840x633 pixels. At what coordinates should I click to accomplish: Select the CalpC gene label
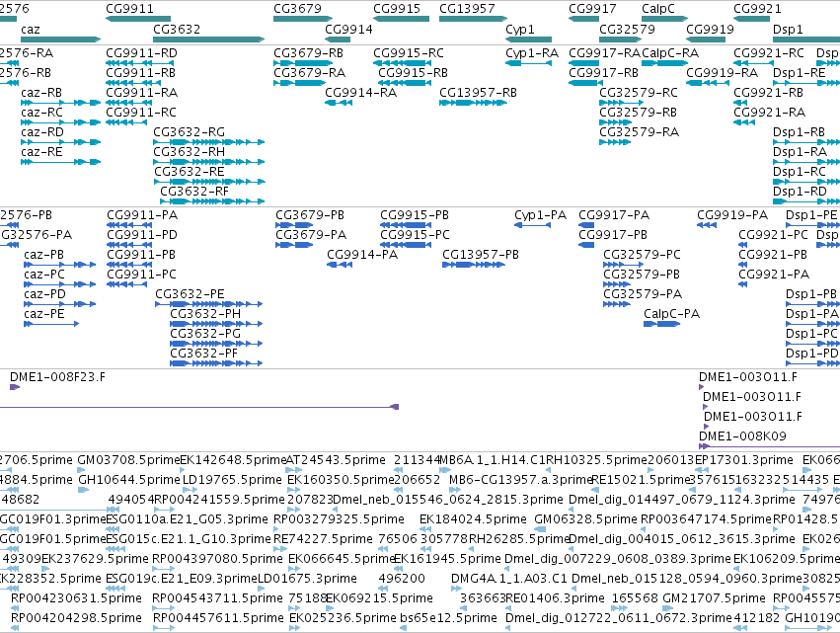coord(658,9)
